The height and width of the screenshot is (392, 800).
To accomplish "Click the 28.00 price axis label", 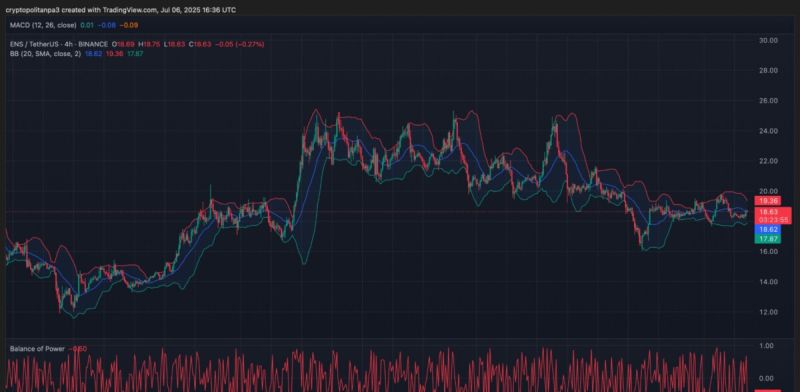I will [768, 70].
